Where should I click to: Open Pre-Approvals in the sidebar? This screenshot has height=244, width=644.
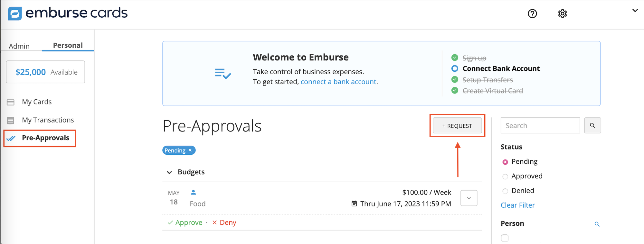45,138
